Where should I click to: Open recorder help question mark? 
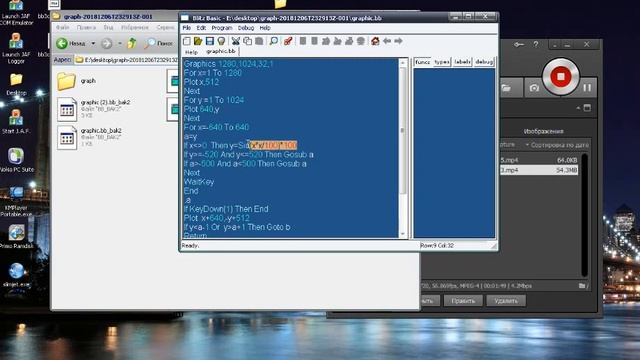536,44
